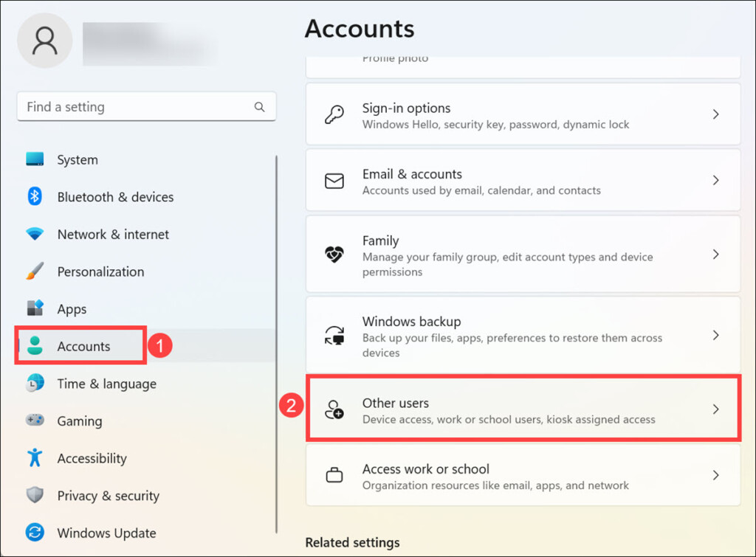Open the Windows backup chevron arrow
Screen dimensions: 756x557
[715, 336]
